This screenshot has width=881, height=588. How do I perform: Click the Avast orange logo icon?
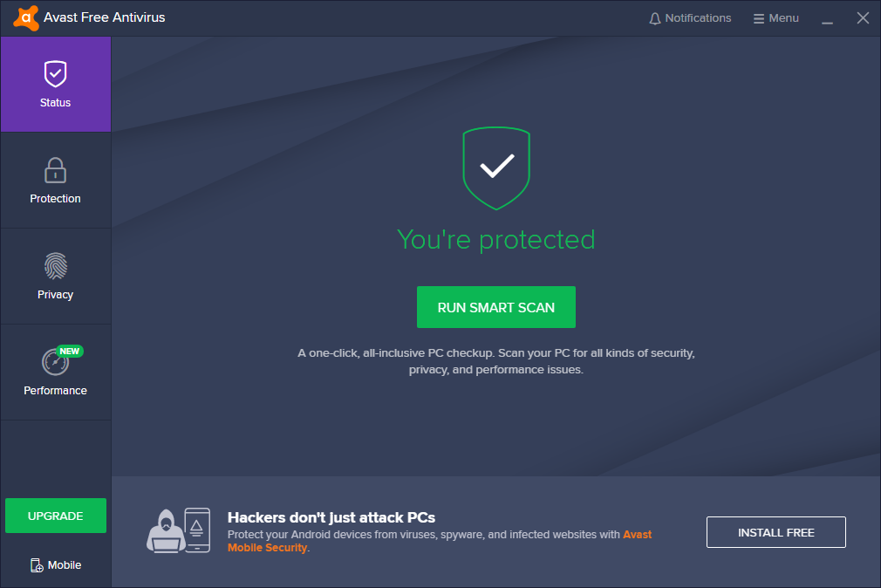(x=26, y=18)
